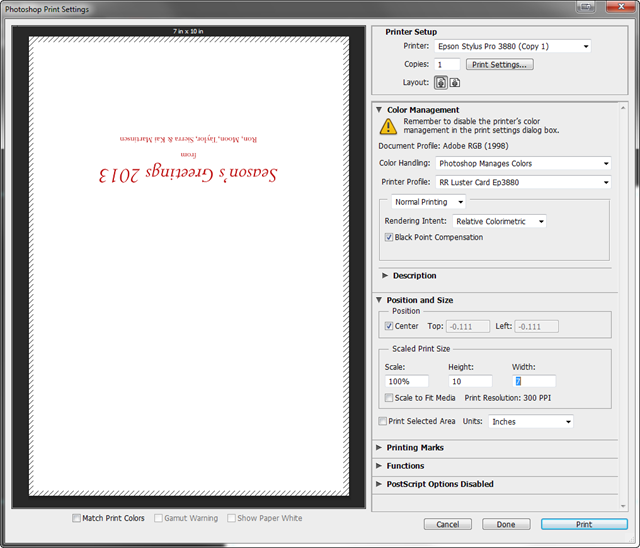The width and height of the screenshot is (640, 548).
Task: Open Printer Profile dropdown
Action: (x=523, y=182)
